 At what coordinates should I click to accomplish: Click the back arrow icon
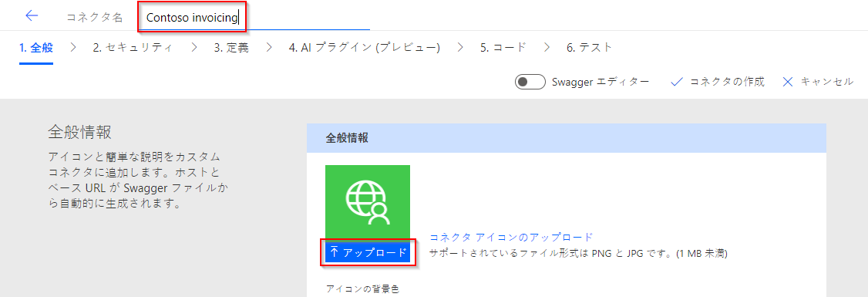click(x=32, y=16)
